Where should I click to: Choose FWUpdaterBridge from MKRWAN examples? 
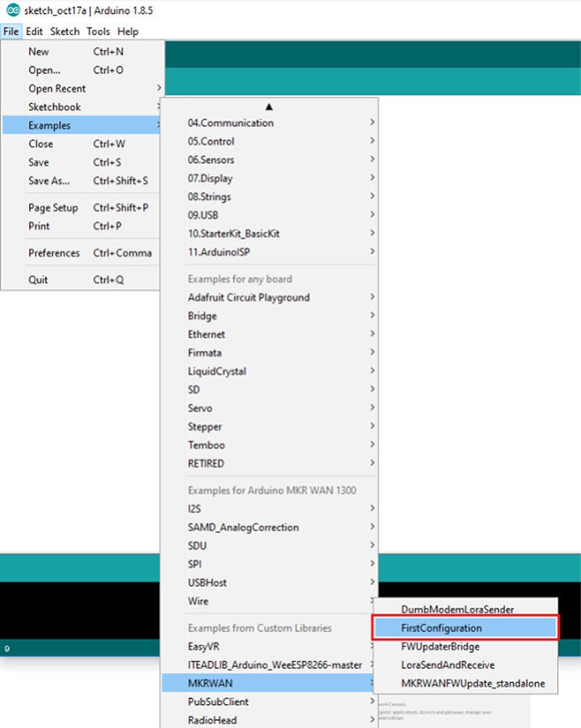point(440,646)
